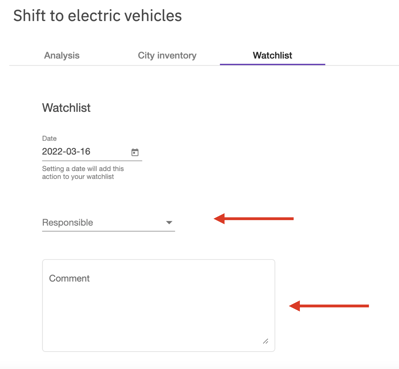Click the 'Date' label above date field
This screenshot has height=369, width=399.
point(49,138)
